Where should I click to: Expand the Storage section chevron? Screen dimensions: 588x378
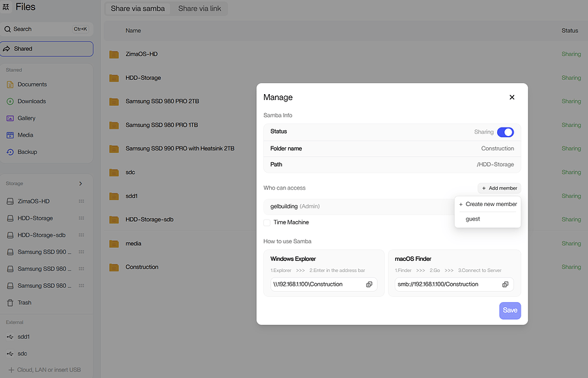(80, 184)
